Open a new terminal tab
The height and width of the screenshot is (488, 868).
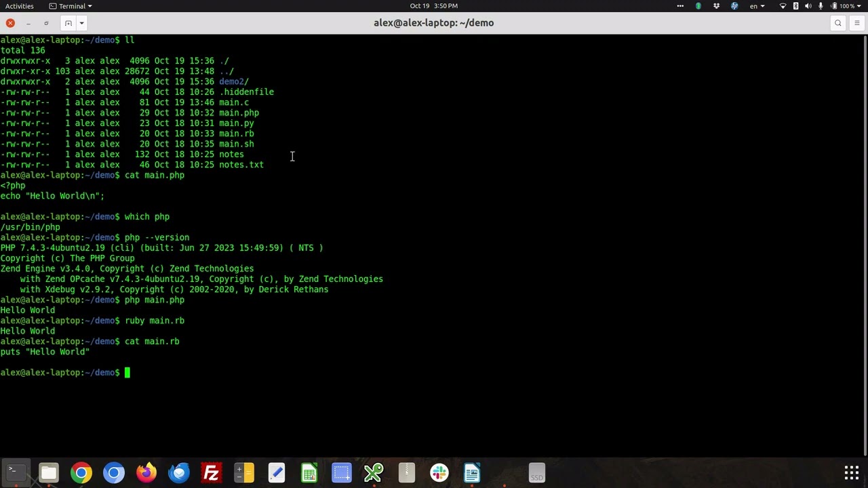pyautogui.click(x=68, y=23)
